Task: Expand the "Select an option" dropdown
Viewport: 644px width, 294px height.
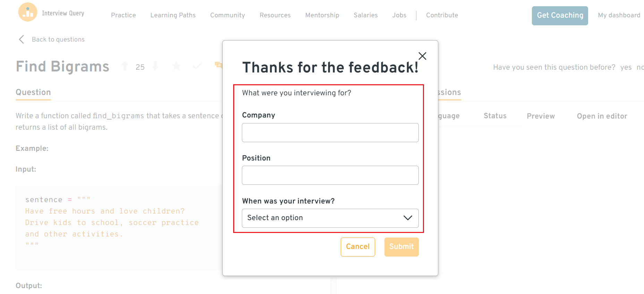Action: click(x=330, y=218)
